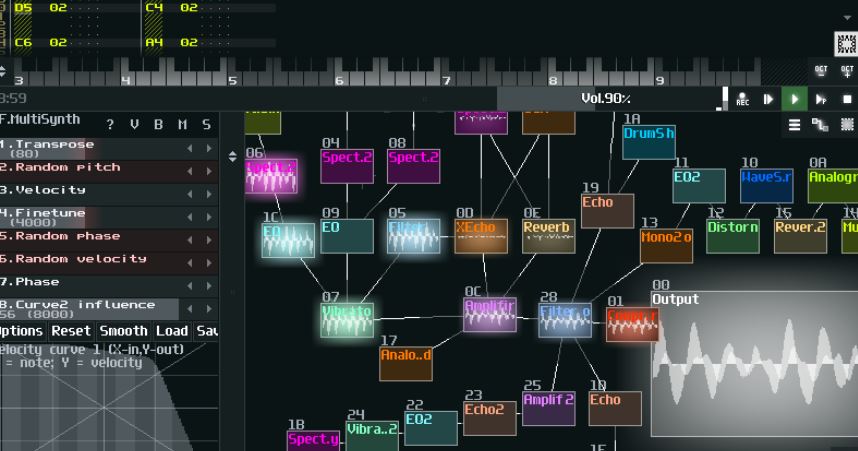Toggle the module connection mode icon
The height and width of the screenshot is (451, 858).
820,125
